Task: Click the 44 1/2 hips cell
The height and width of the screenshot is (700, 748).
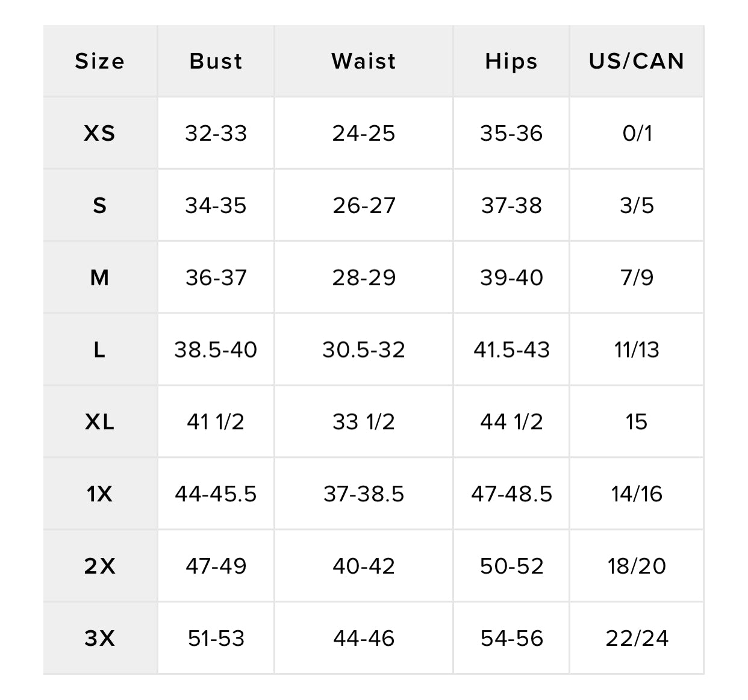Action: (511, 422)
